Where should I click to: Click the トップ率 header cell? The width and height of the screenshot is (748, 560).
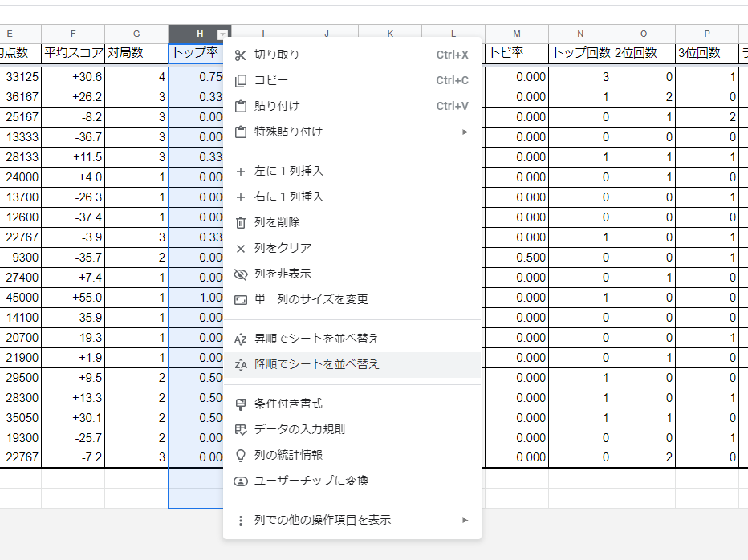pos(196,53)
